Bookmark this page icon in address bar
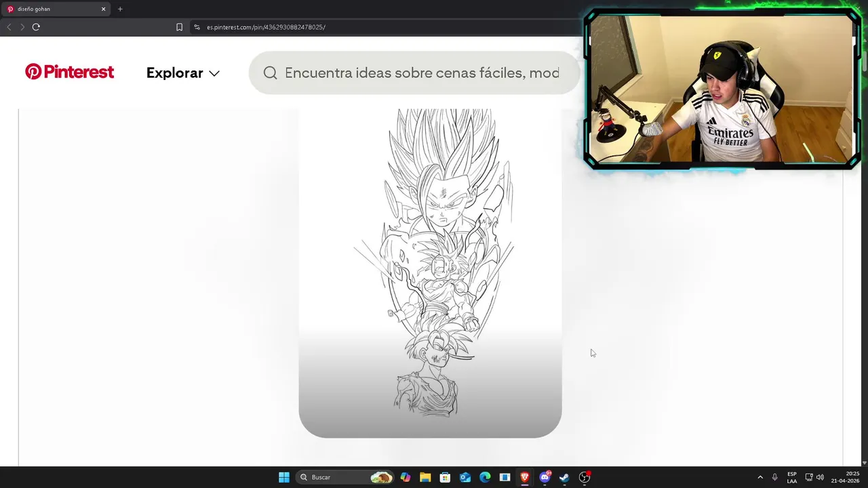The height and width of the screenshot is (488, 868). (x=179, y=27)
